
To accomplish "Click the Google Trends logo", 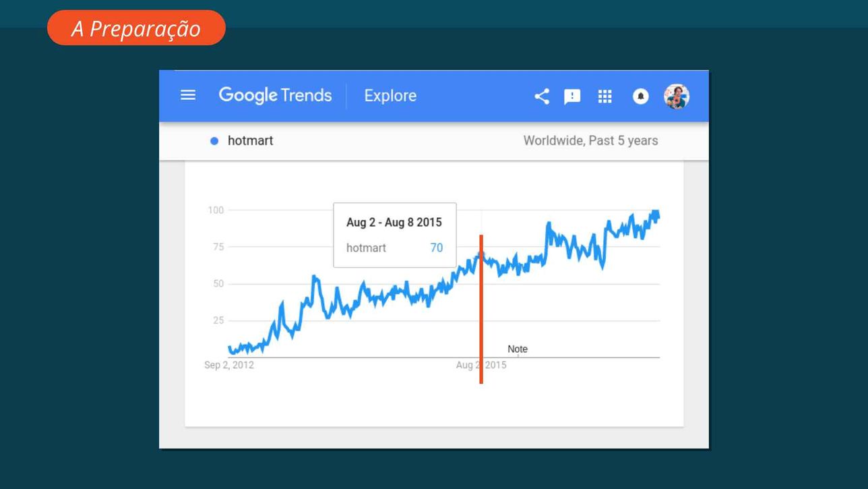I will (275, 96).
